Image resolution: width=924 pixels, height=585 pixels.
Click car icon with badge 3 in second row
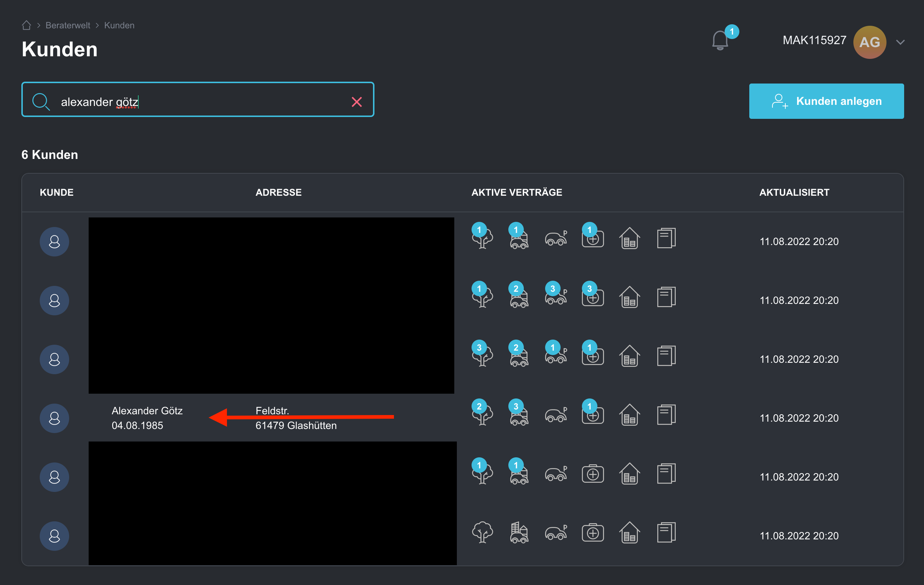click(x=556, y=298)
